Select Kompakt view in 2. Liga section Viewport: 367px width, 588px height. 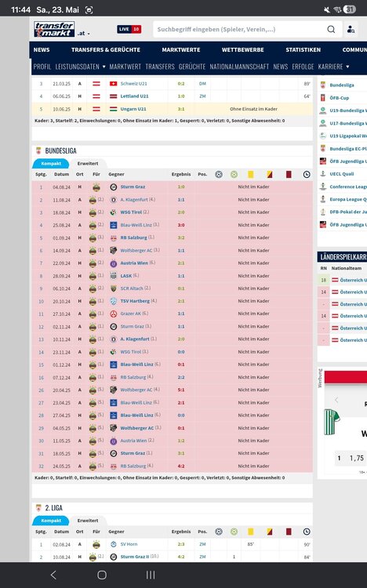(51, 521)
